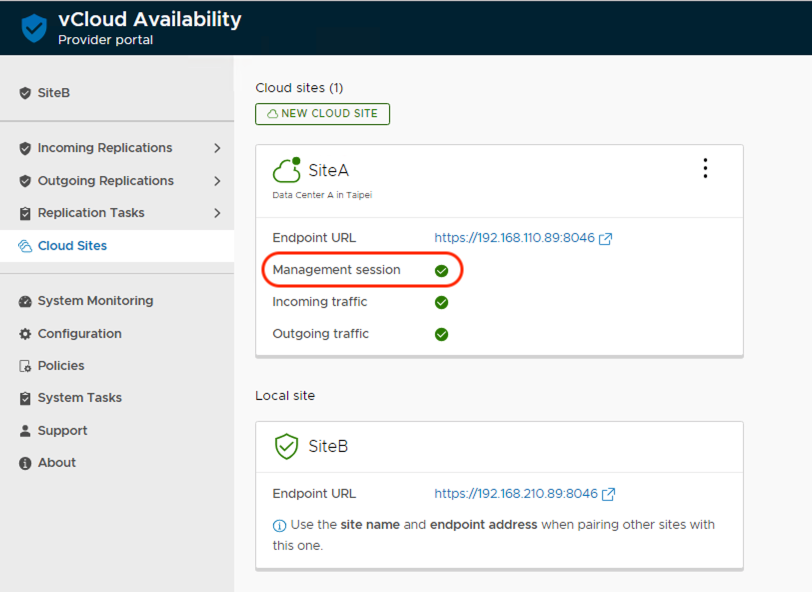Open the System Monitoring page
Screen dimensions: 812x592
(x=95, y=301)
